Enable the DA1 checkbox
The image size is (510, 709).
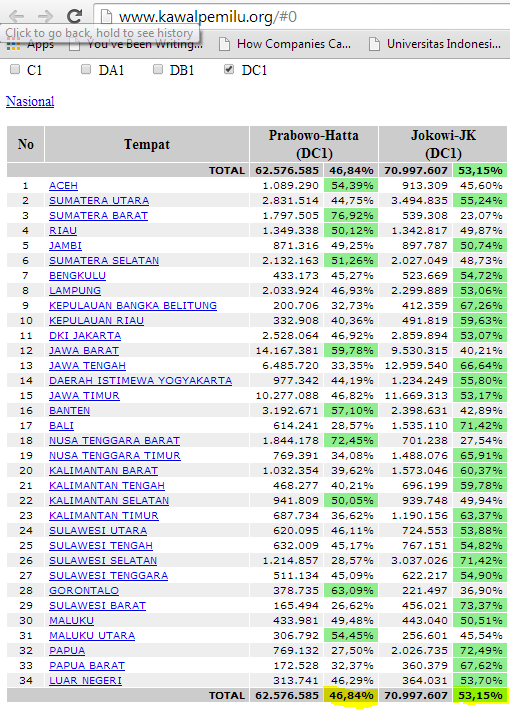click(x=86, y=69)
